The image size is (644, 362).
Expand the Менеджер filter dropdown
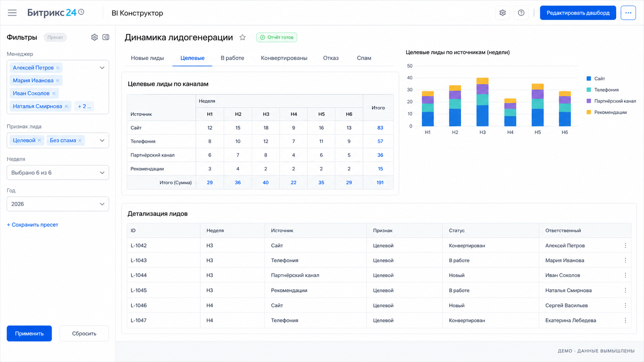pyautogui.click(x=102, y=68)
